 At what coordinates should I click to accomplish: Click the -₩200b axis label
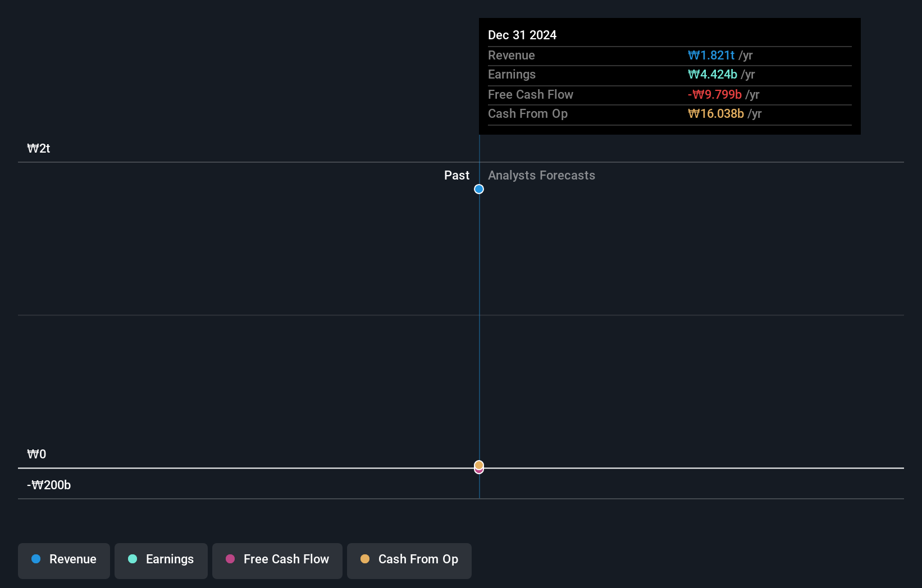(49, 485)
